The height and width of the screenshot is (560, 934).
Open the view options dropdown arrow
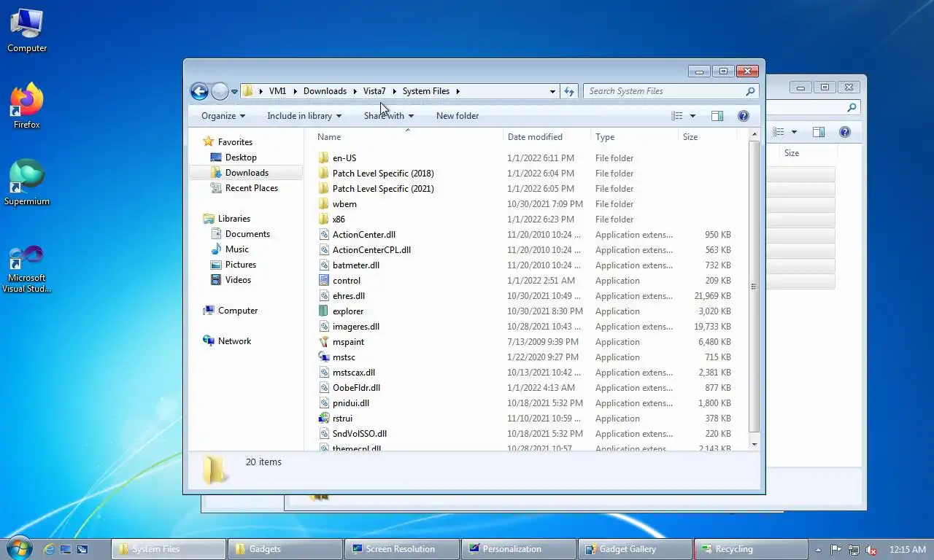click(x=692, y=116)
